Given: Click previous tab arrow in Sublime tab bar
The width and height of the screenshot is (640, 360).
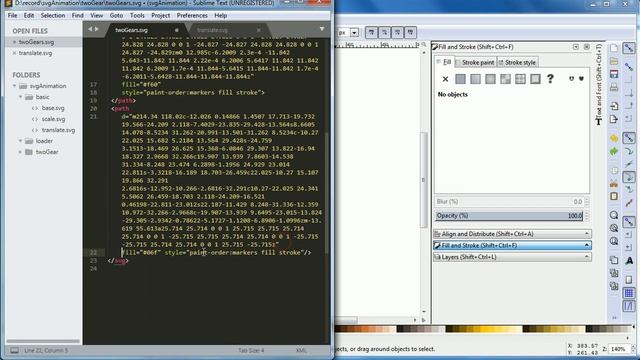Looking at the screenshot, I should pyautogui.click(x=90, y=29).
